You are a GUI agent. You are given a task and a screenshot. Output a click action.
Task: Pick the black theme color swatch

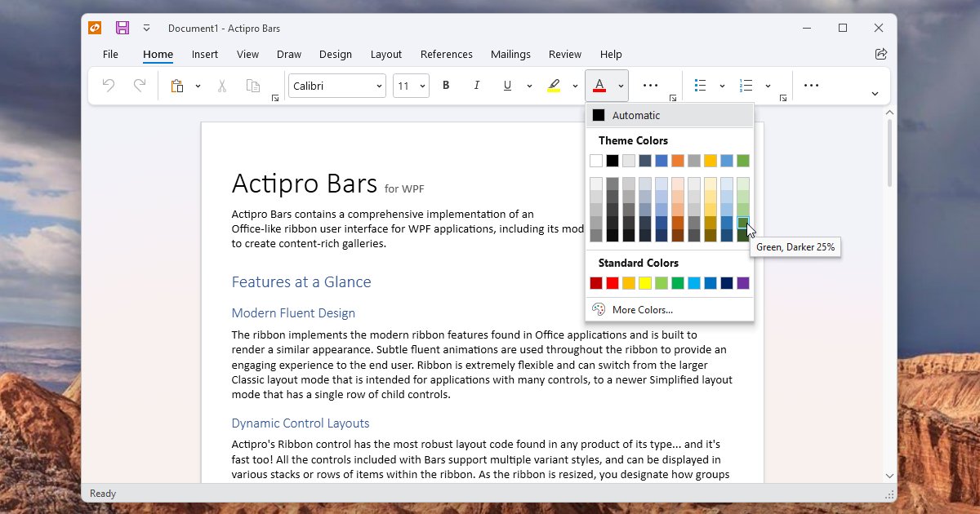(x=612, y=161)
